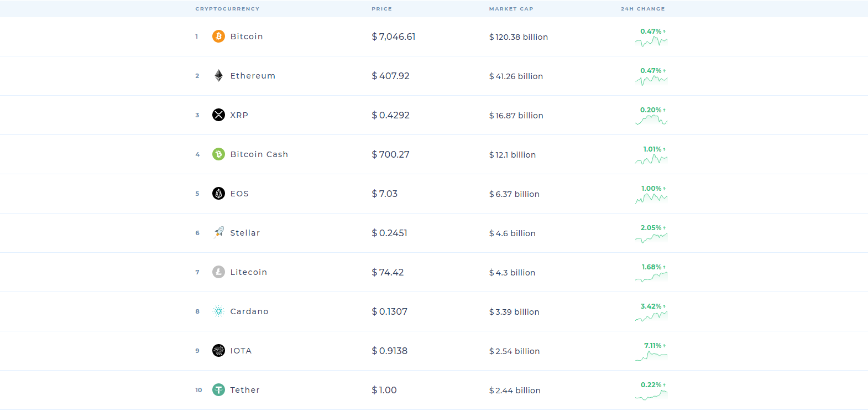The width and height of the screenshot is (868, 411).
Task: Sort by the Price column header
Action: point(381,9)
